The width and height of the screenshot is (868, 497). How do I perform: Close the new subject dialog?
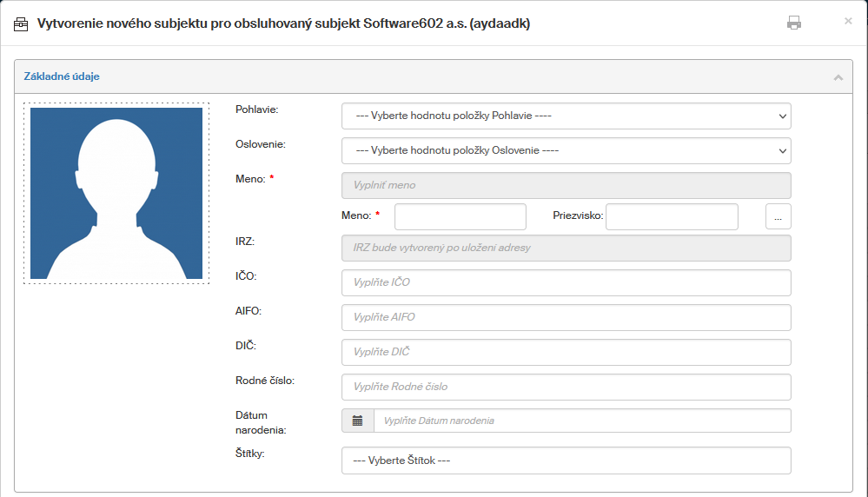tap(848, 21)
